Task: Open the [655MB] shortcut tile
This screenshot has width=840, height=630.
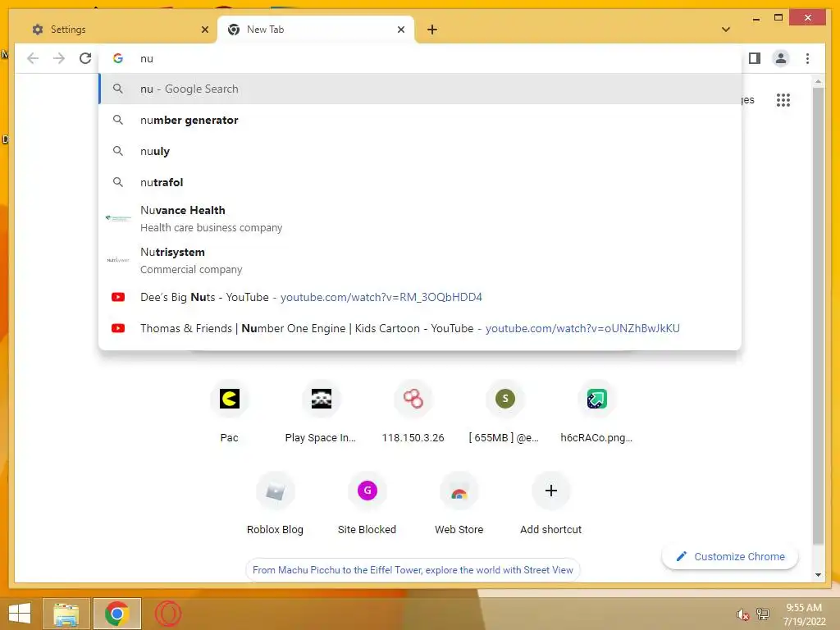Action: pyautogui.click(x=504, y=399)
